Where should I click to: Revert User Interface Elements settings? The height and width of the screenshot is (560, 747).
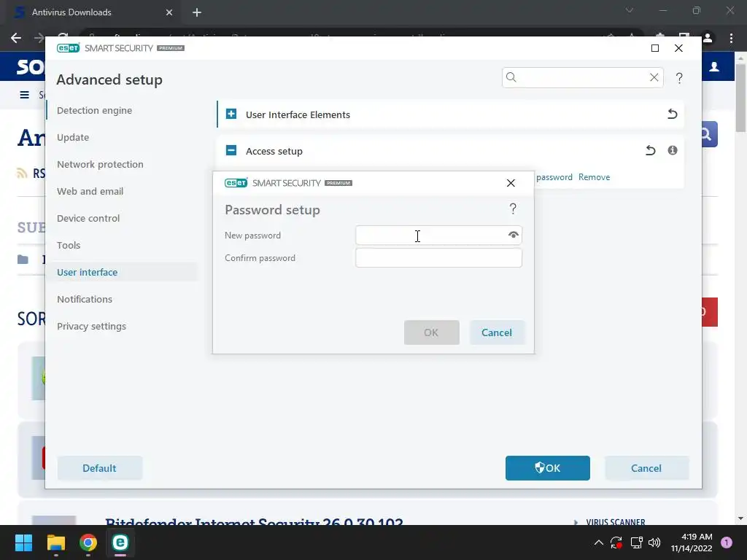[672, 114]
